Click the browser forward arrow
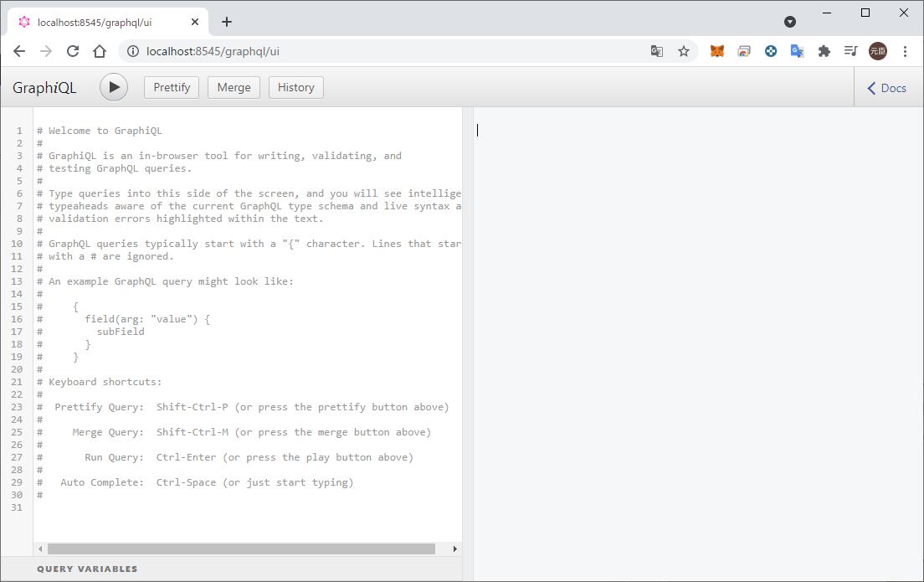This screenshot has height=582, width=924. [46, 51]
